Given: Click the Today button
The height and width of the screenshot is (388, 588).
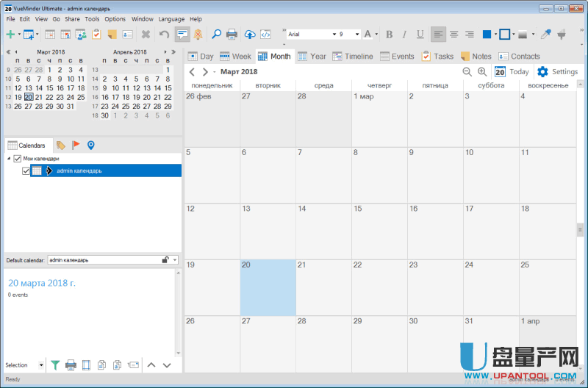Looking at the screenshot, I should pos(512,72).
